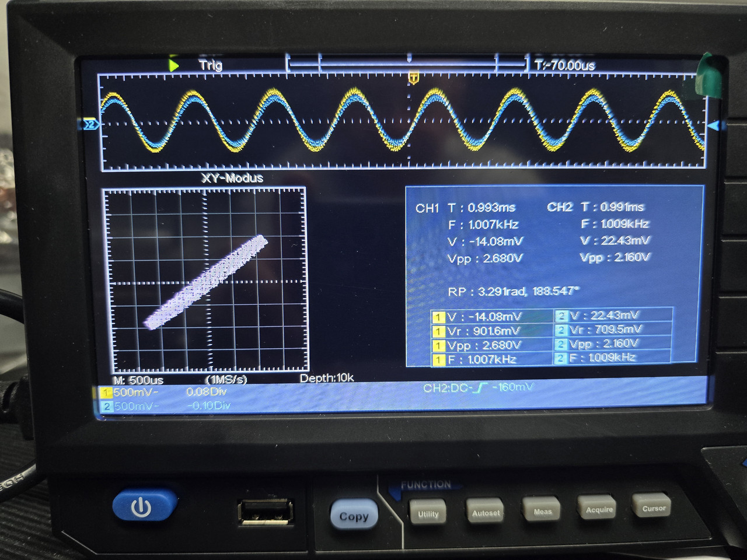Click the FUNCTION label above the buttons
This screenshot has width=747, height=560.
(x=425, y=485)
